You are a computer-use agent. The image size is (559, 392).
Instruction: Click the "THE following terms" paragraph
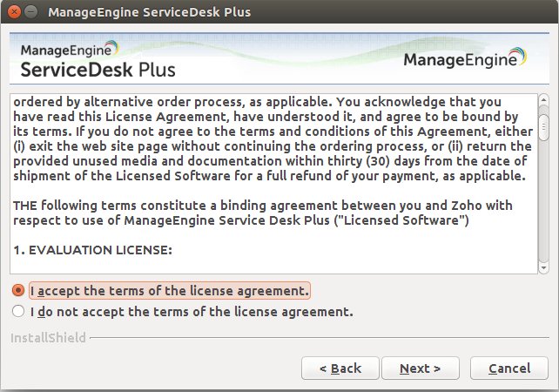point(261,212)
